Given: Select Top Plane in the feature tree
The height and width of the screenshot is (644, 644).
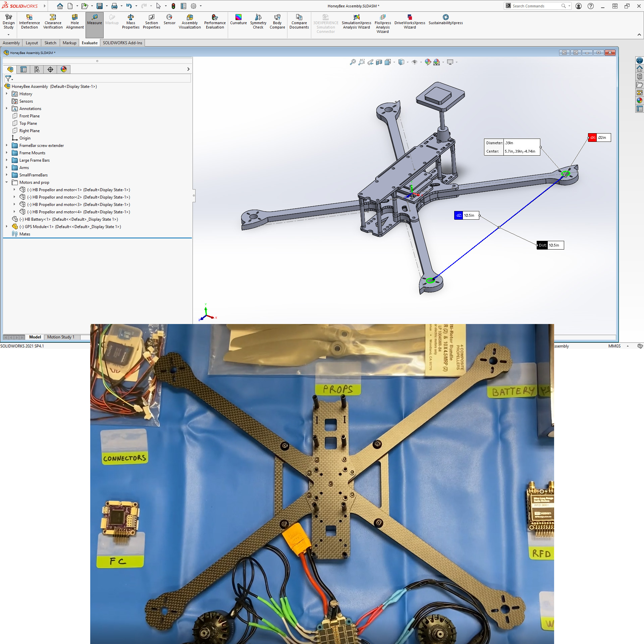Looking at the screenshot, I should [x=28, y=123].
